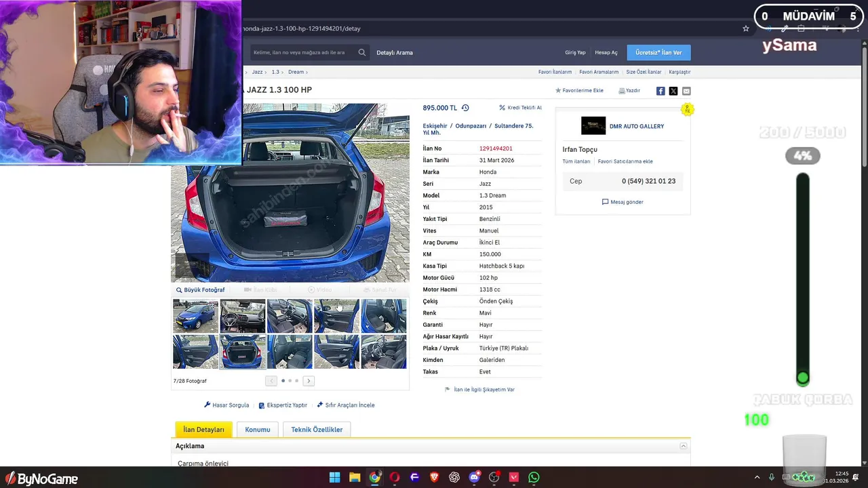Image resolution: width=868 pixels, height=488 pixels.
Task: Switch to Teknik Özellikler tab
Action: pos(317,429)
